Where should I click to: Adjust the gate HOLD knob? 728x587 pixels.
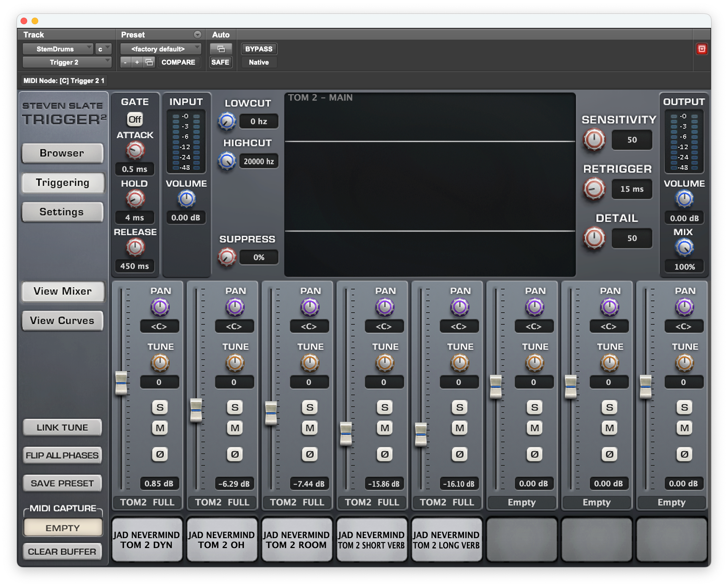[135, 199]
